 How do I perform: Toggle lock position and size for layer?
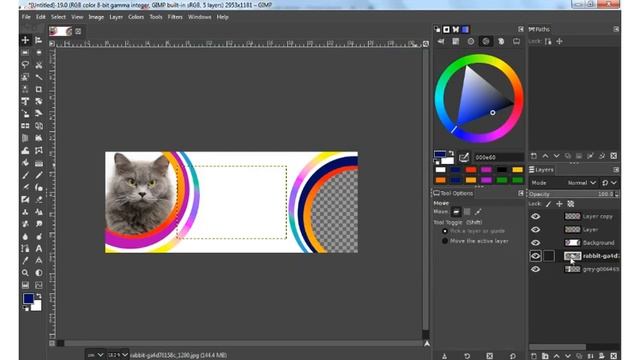[x=559, y=204]
